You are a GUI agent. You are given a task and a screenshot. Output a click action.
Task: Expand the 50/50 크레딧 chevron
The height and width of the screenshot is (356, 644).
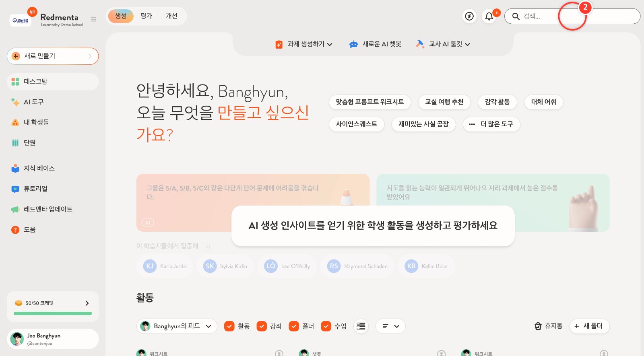tap(87, 303)
